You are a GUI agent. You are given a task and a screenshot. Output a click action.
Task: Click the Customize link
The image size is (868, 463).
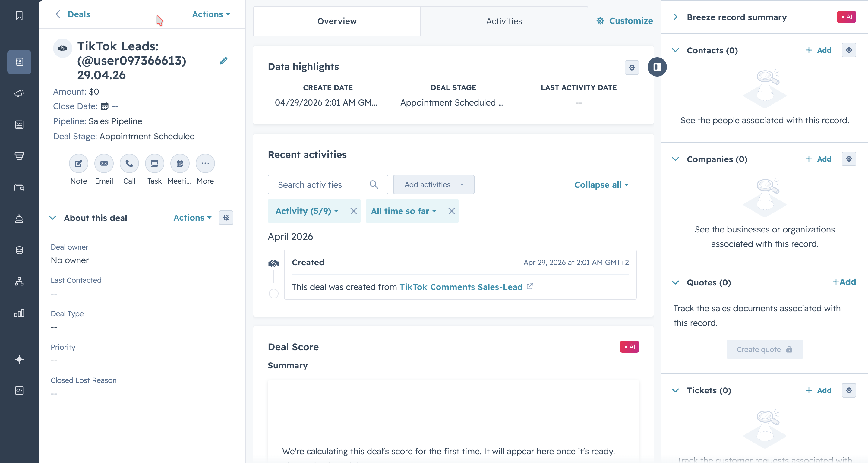coord(624,21)
